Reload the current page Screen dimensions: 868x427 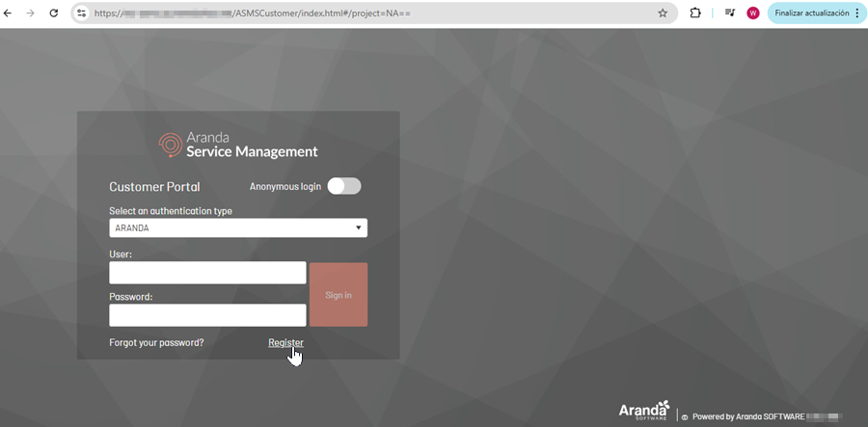click(53, 13)
